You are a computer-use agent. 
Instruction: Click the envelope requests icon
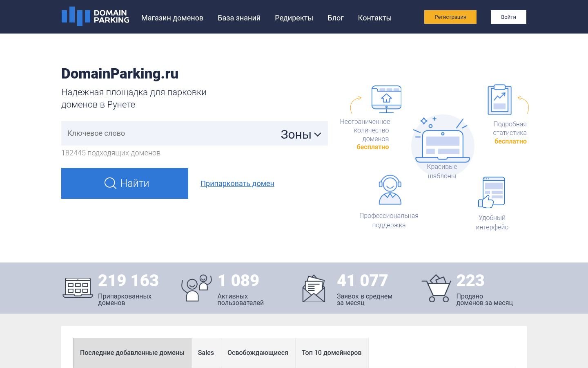tap(314, 288)
